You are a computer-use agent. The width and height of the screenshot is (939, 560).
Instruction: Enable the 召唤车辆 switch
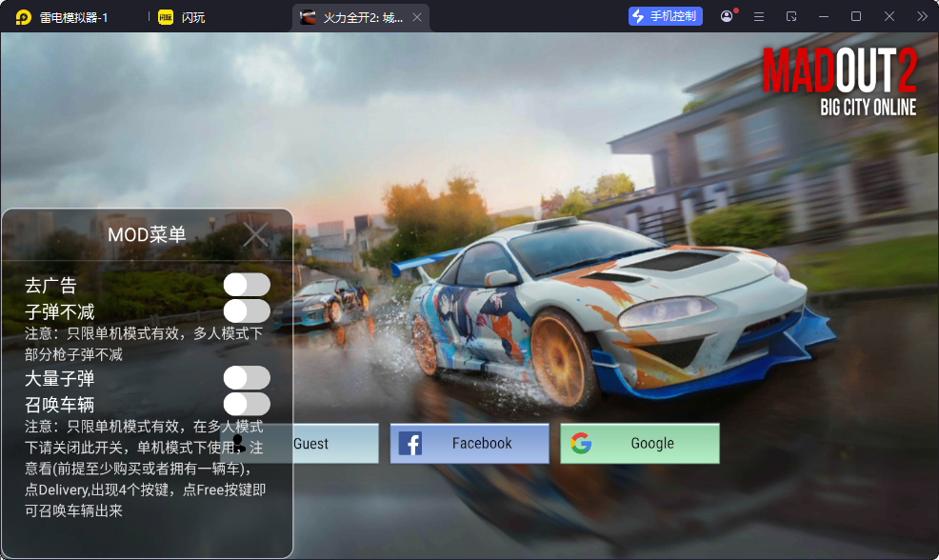click(247, 404)
